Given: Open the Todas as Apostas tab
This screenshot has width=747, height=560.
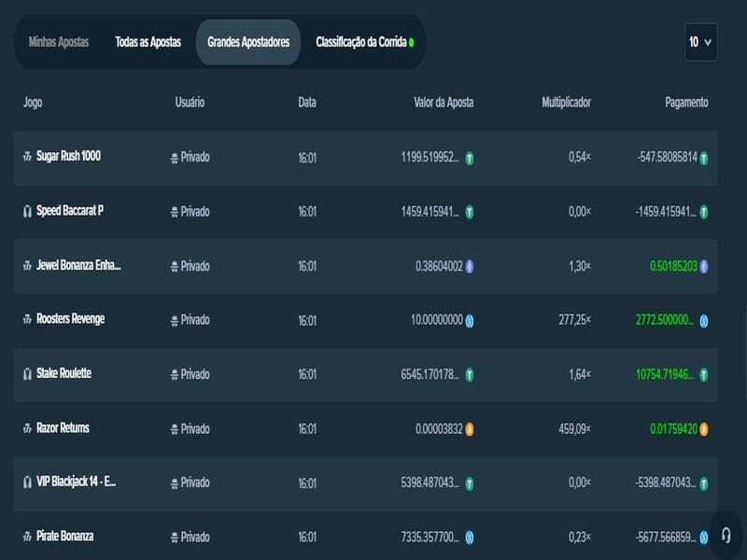Looking at the screenshot, I should tap(148, 42).
